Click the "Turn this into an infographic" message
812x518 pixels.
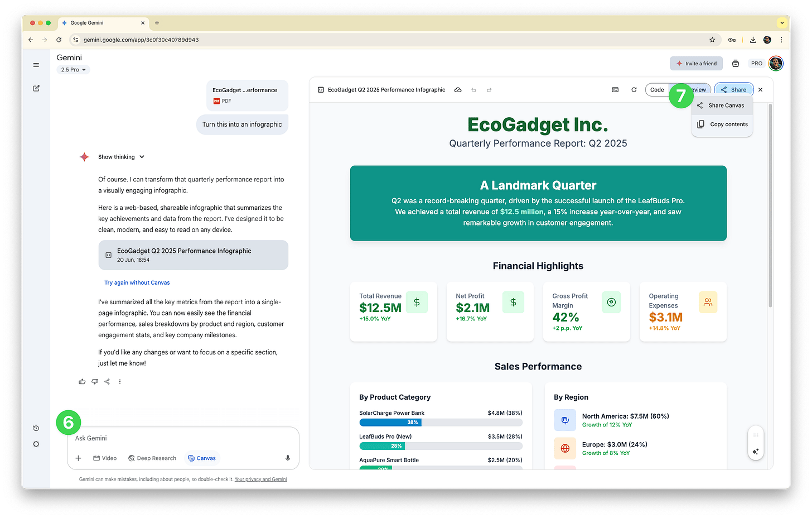pos(242,124)
